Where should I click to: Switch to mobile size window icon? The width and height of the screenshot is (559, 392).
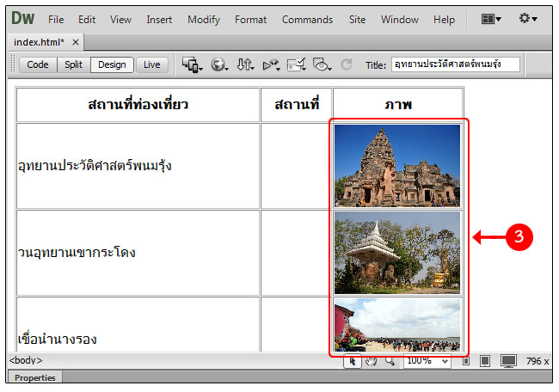pyautogui.click(x=466, y=361)
